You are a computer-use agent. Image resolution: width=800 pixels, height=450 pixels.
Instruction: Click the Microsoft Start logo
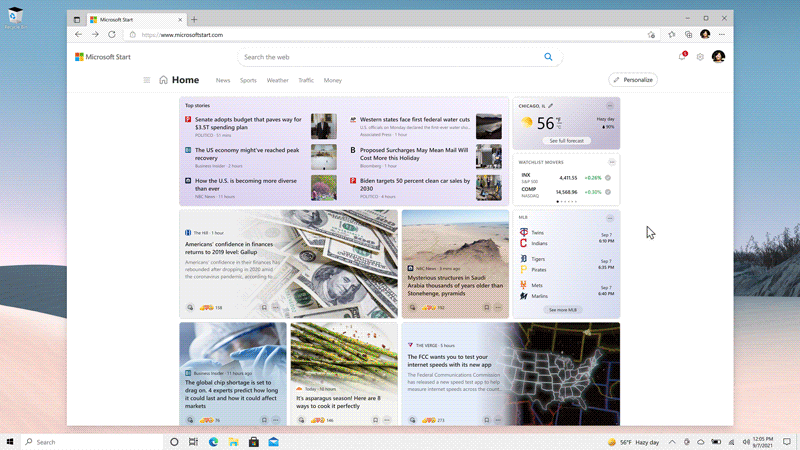(x=103, y=57)
